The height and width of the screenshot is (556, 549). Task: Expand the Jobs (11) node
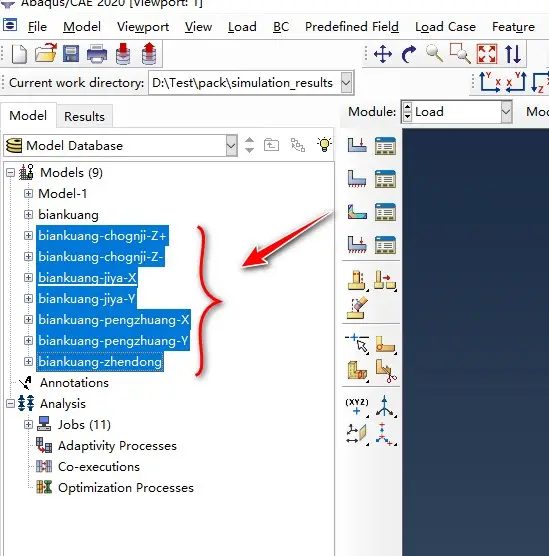pyautogui.click(x=28, y=424)
